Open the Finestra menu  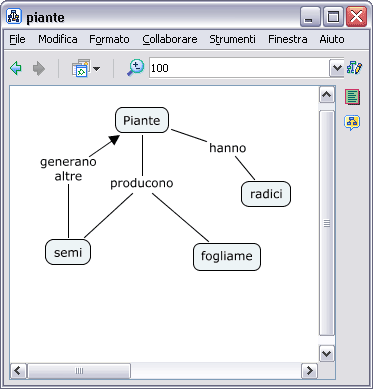[x=288, y=39]
